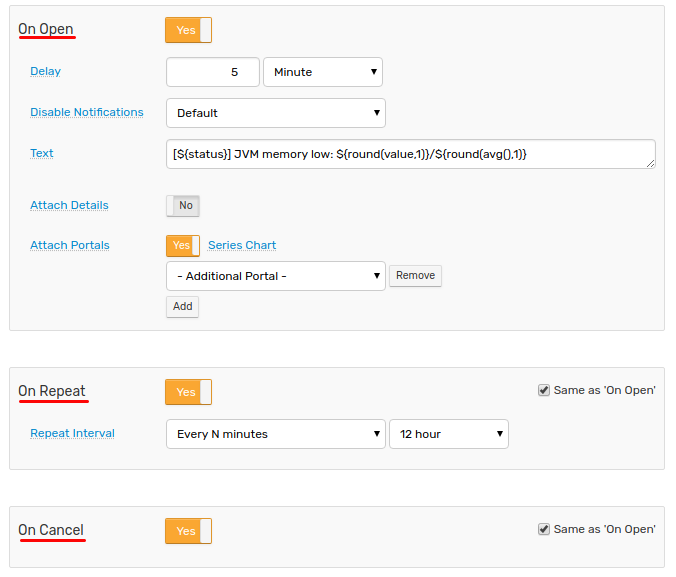Click the notification Text field

pyautogui.click(x=411, y=154)
